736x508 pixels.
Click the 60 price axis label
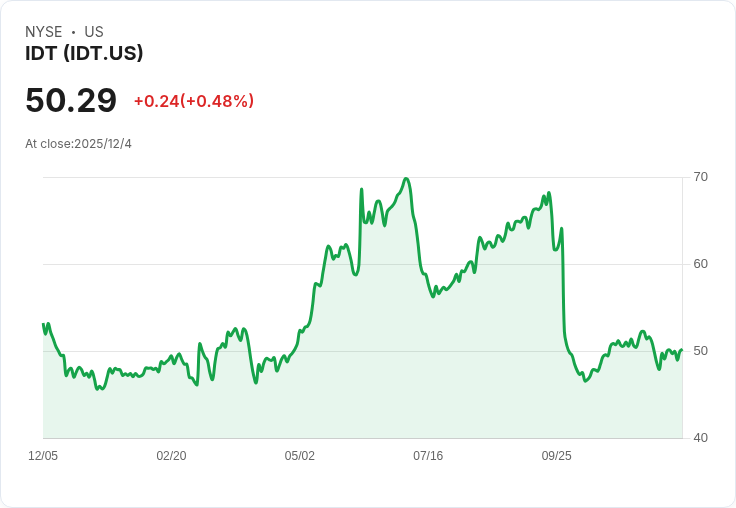pos(701,264)
